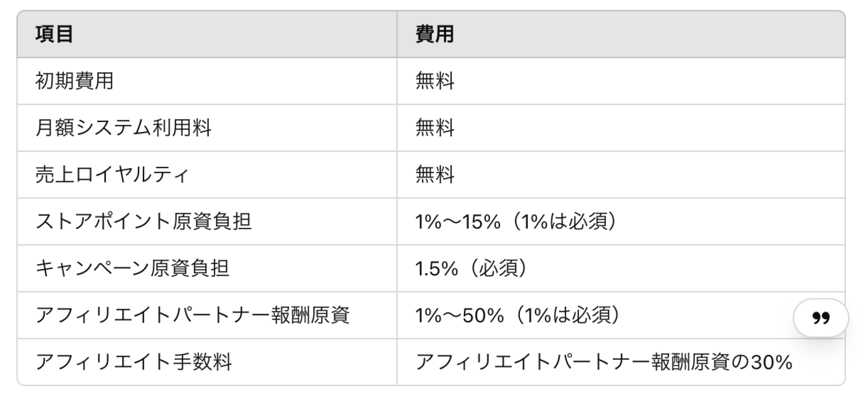Select the 1.5%（必須）value

(472, 268)
